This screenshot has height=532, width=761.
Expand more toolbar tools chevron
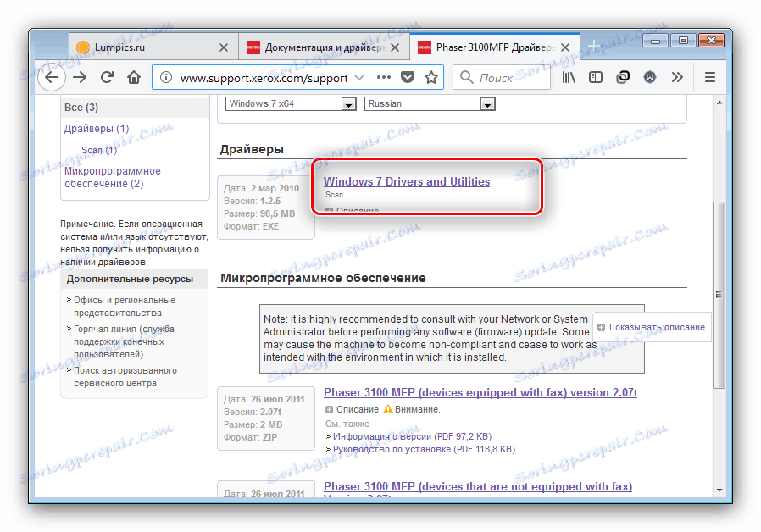point(677,77)
